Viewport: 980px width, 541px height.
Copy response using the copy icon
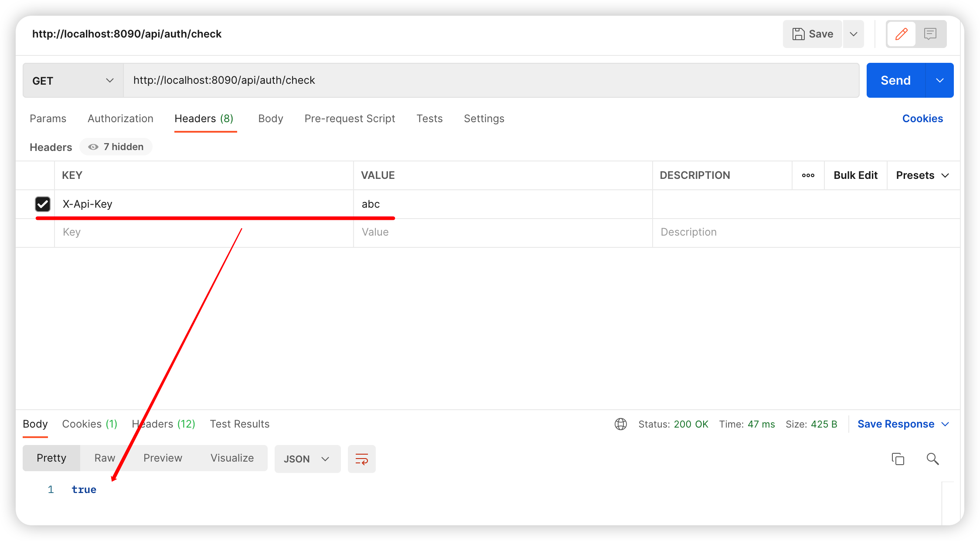point(898,459)
